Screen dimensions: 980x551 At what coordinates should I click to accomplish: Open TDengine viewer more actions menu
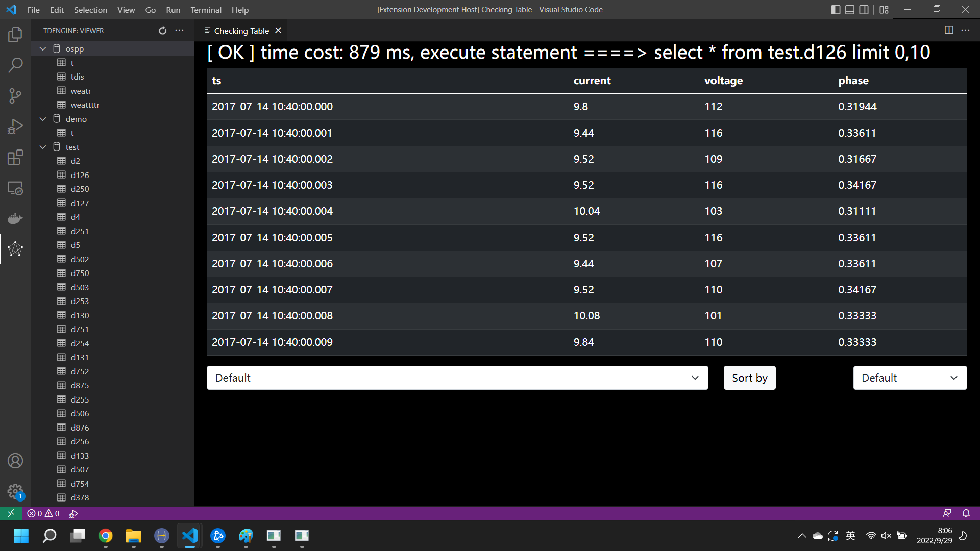click(179, 31)
